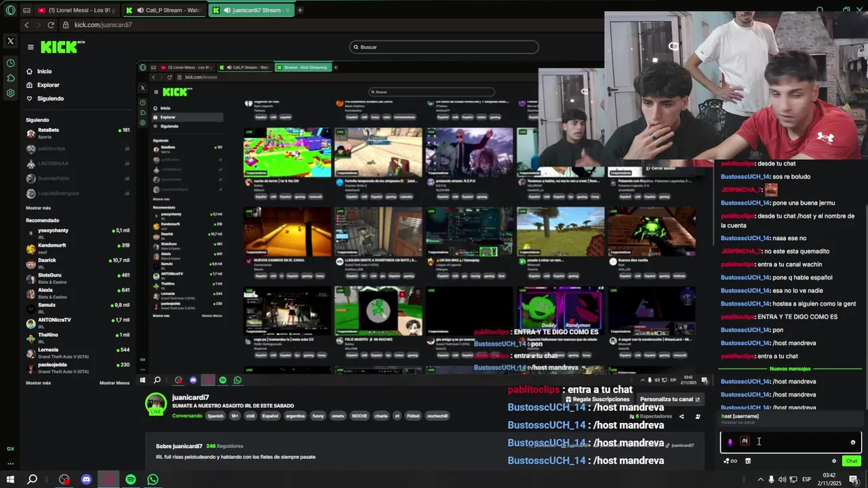868x488 pixels.
Task: Click the argentina stream tag
Action: point(295,416)
